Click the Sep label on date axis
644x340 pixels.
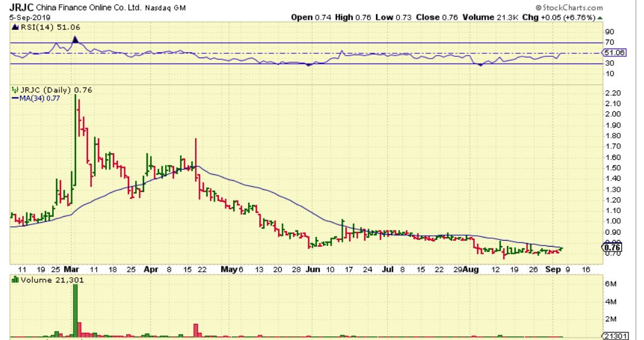pyautogui.click(x=553, y=270)
